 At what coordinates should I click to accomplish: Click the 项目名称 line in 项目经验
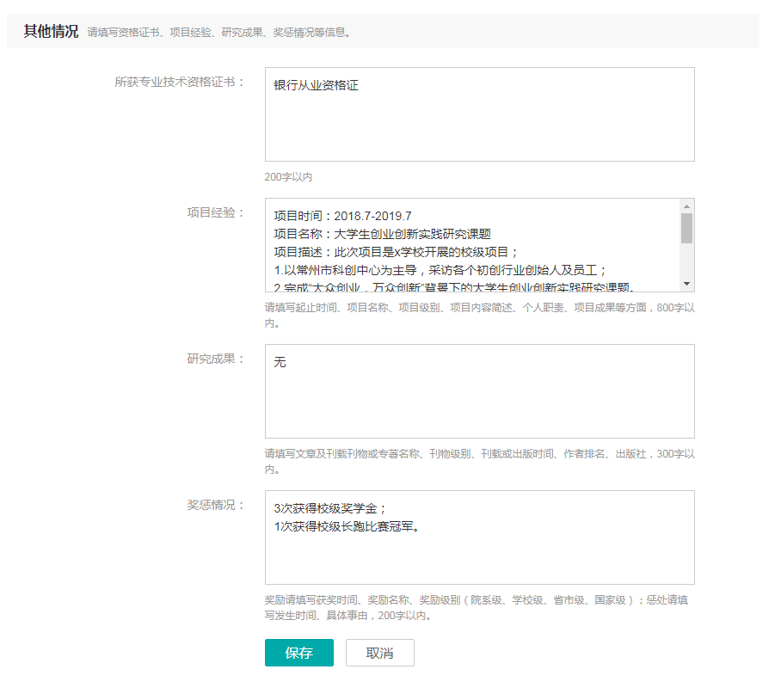[x=382, y=234]
